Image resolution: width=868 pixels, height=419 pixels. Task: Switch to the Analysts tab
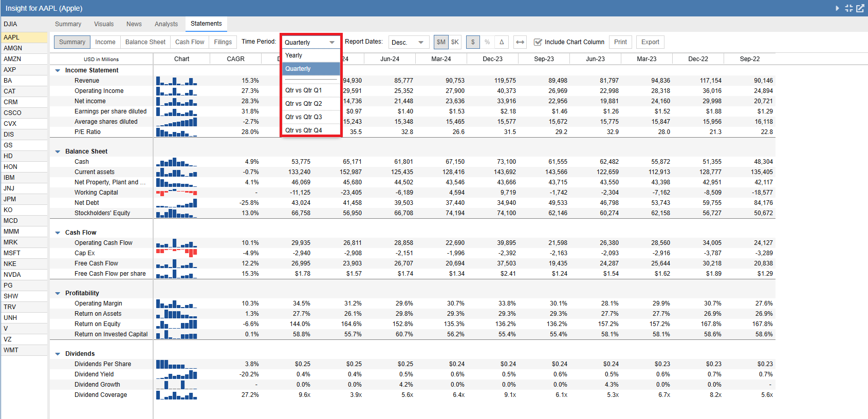[x=166, y=24]
